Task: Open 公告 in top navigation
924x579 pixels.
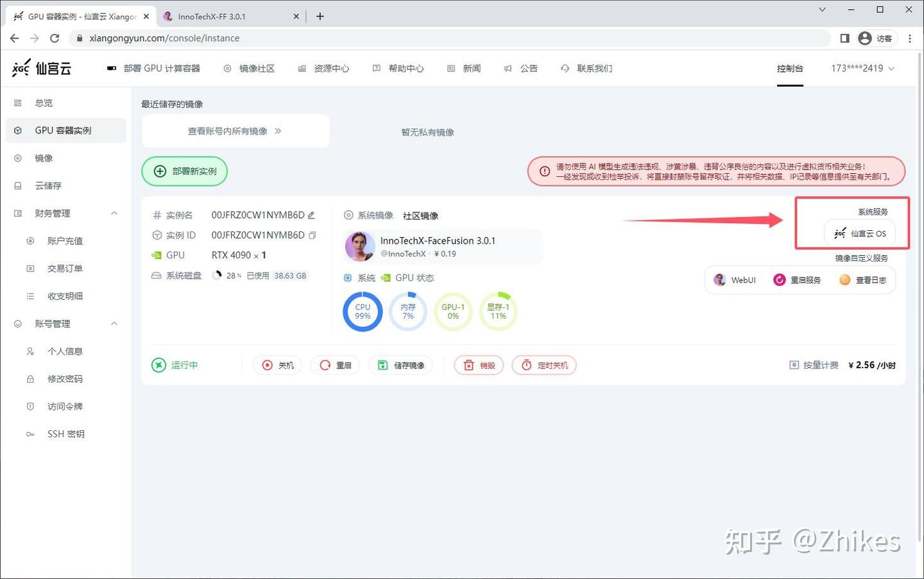Action: [521, 68]
